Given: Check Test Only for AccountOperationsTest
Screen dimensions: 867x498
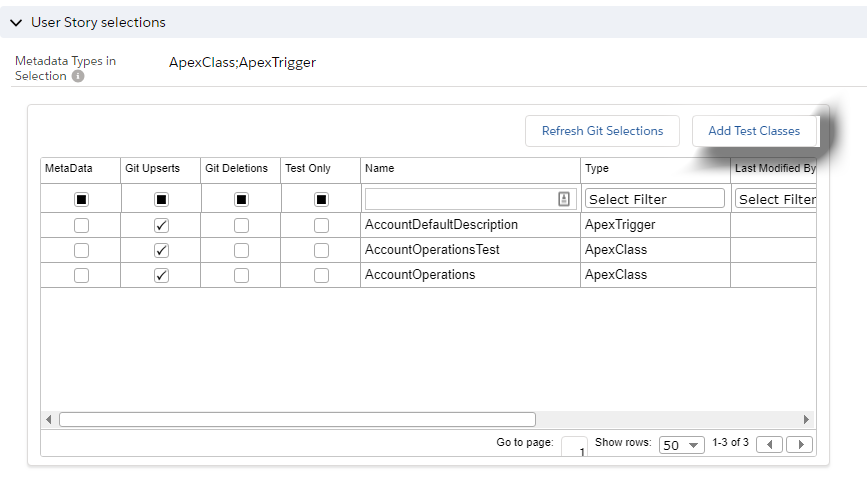Looking at the screenshot, I should (321, 250).
